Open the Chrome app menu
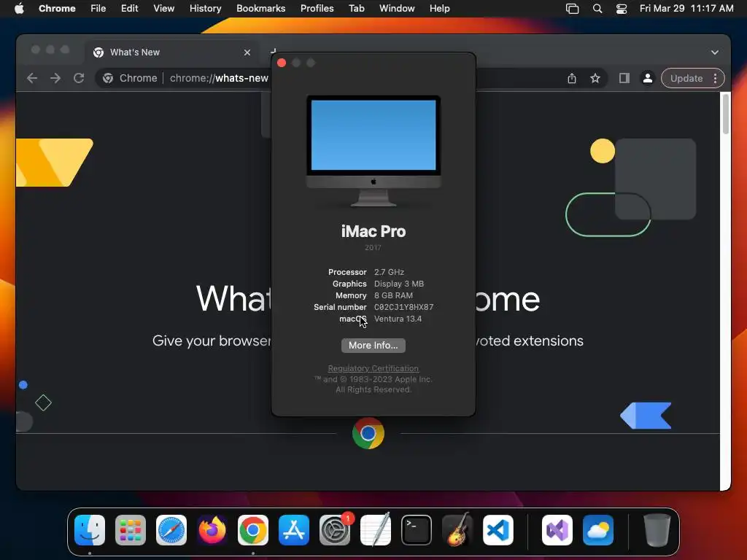The image size is (747, 560). [x=57, y=9]
